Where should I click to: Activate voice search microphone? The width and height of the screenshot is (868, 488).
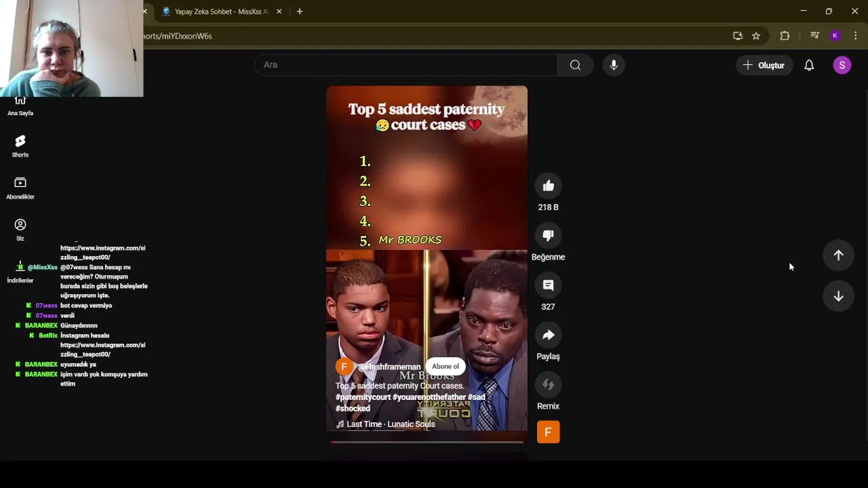click(x=614, y=65)
